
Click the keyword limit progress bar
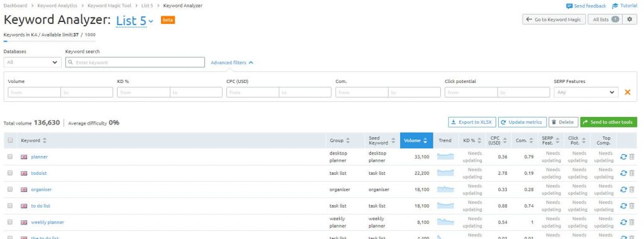49,41
